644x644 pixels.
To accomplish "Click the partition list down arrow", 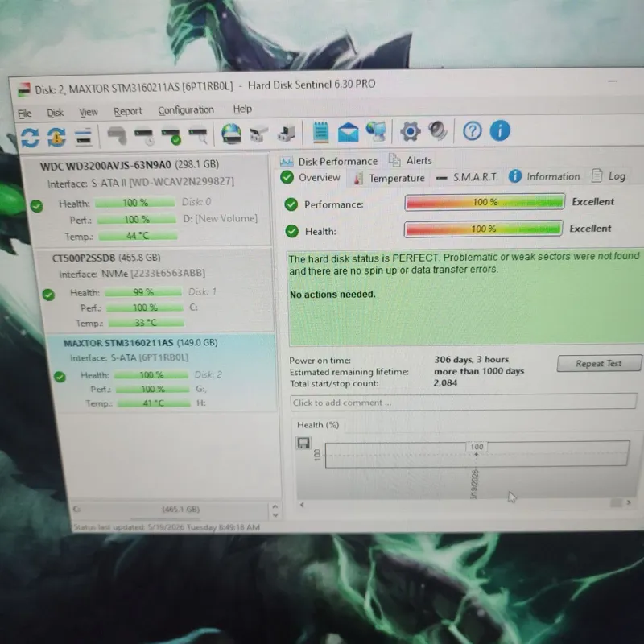I will [275, 515].
